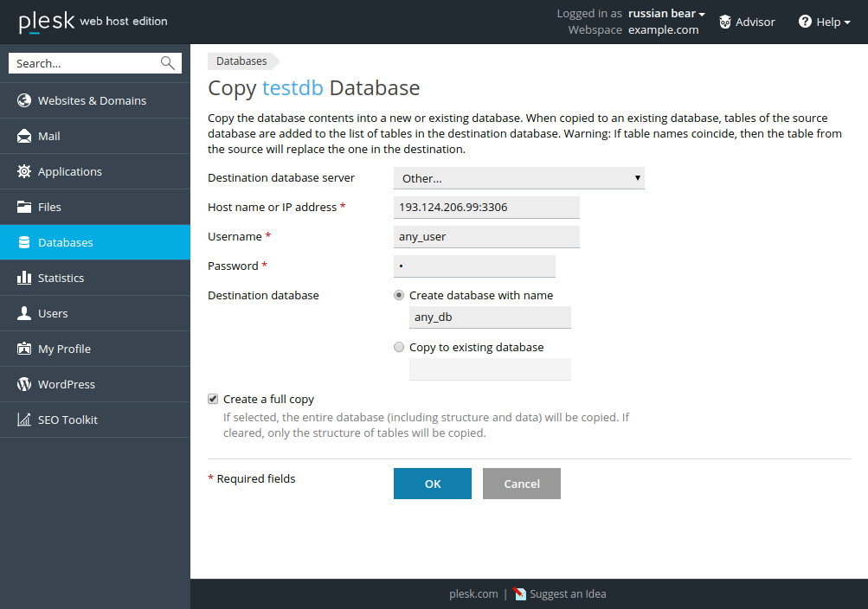Click the Files folder icon
Image resolution: width=868 pixels, height=609 pixels.
click(24, 207)
